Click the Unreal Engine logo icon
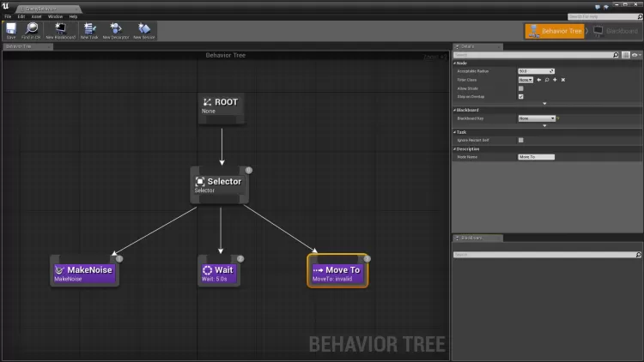The height and width of the screenshot is (362, 644). [x=5, y=6]
